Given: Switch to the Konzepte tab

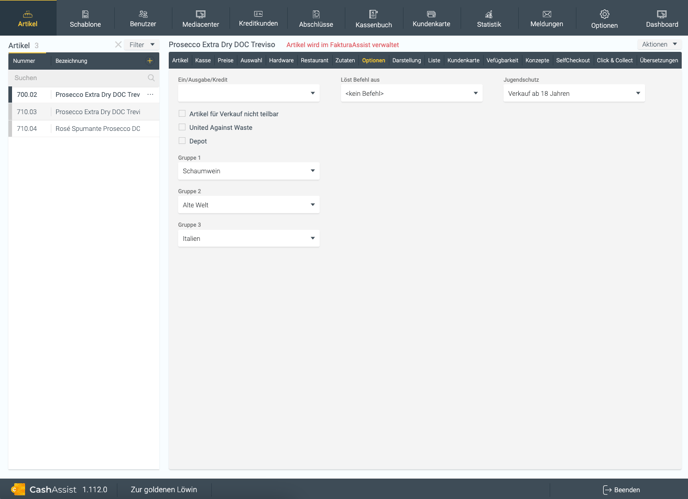Looking at the screenshot, I should 537,61.
